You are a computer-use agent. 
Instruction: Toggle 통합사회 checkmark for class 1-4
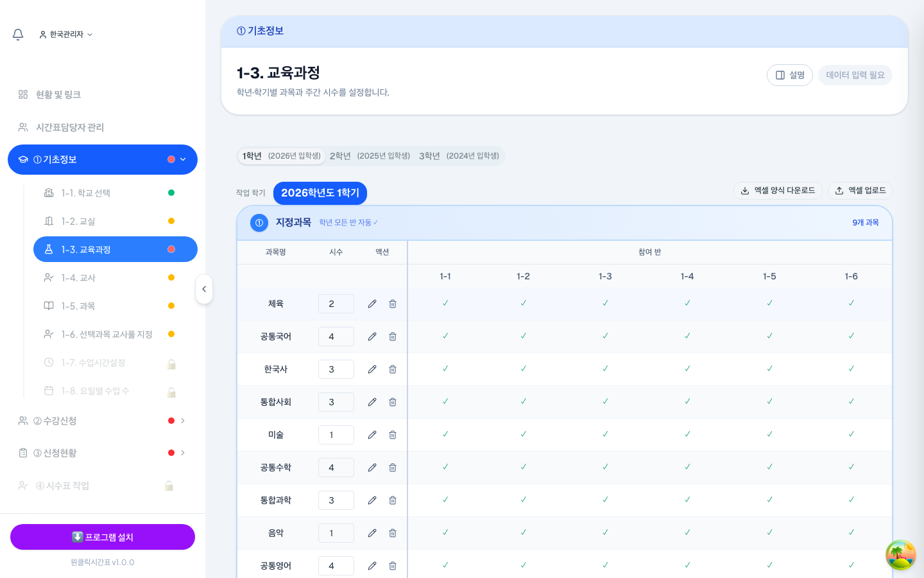[687, 401]
